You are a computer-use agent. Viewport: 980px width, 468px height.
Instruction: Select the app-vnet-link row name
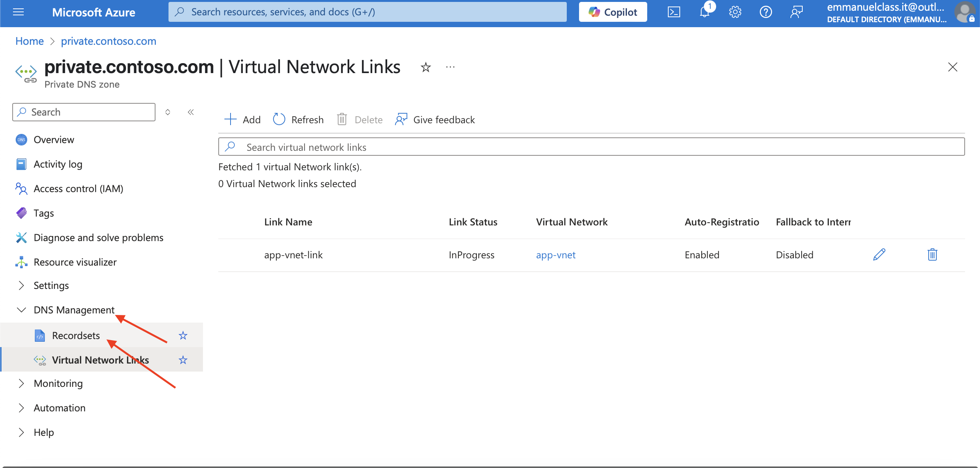(293, 255)
